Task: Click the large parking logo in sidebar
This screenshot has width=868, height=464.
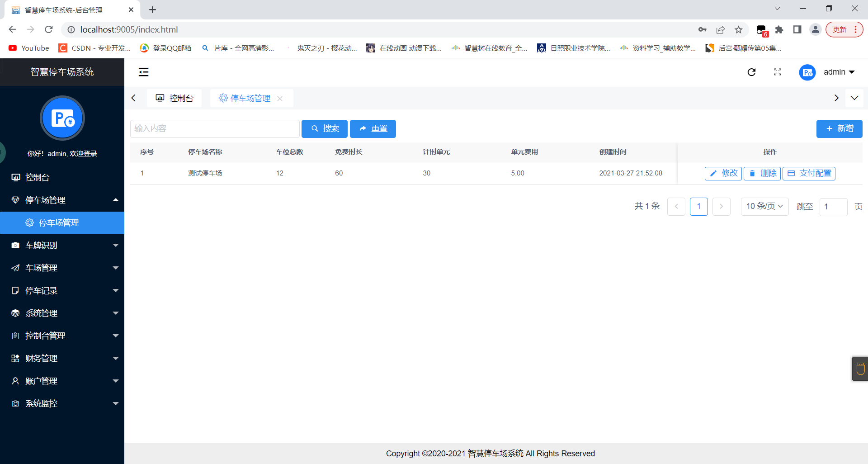Action: click(62, 118)
